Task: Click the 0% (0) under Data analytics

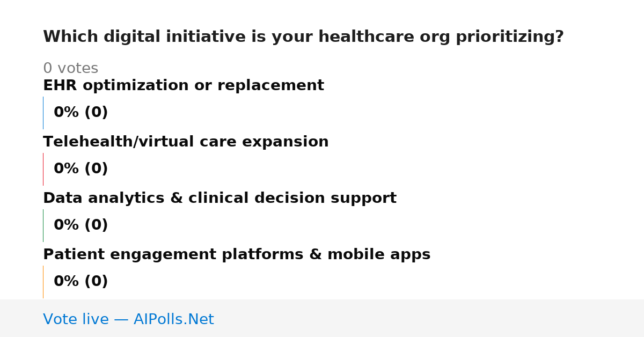Action: pyautogui.click(x=80, y=225)
